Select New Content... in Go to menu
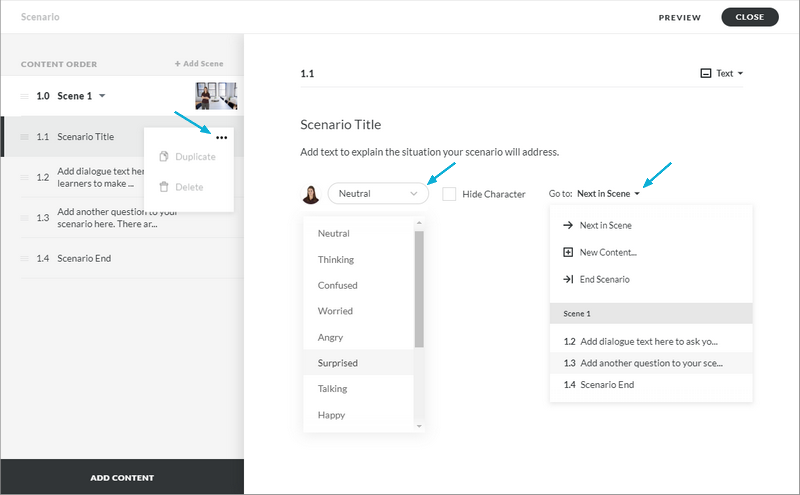This screenshot has width=800, height=495. [x=651, y=252]
